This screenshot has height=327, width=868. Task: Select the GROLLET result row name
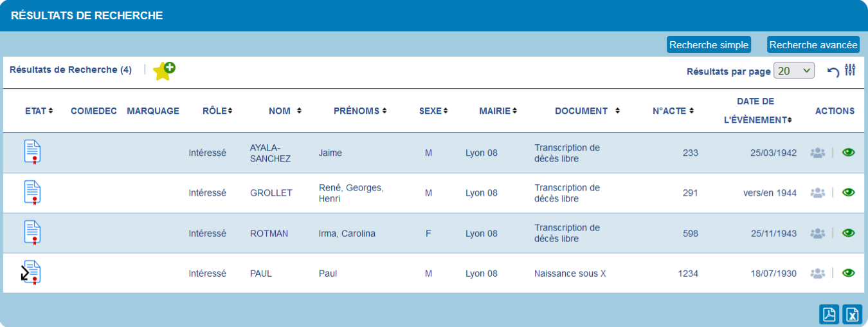click(x=271, y=193)
